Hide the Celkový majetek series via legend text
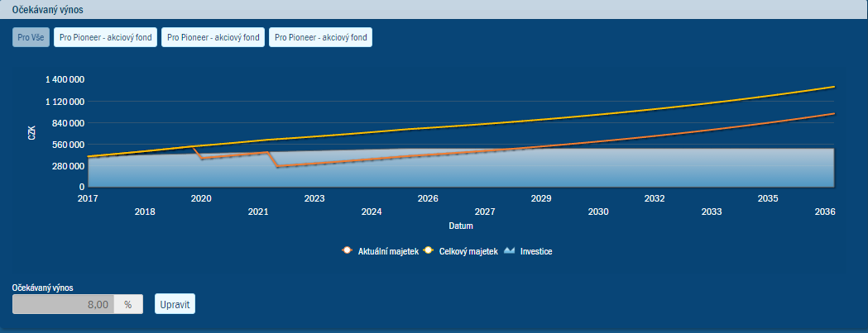This screenshot has height=333, width=868. coord(468,250)
